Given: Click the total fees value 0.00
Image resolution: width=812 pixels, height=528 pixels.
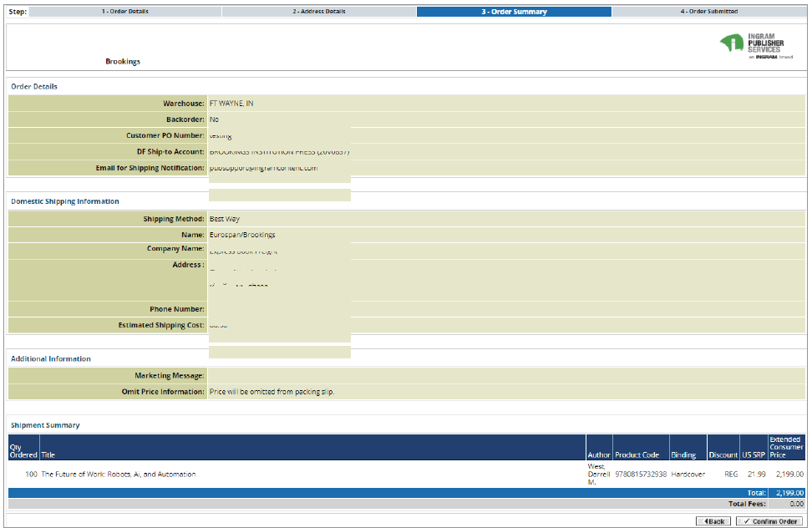Looking at the screenshot, I should (797, 504).
